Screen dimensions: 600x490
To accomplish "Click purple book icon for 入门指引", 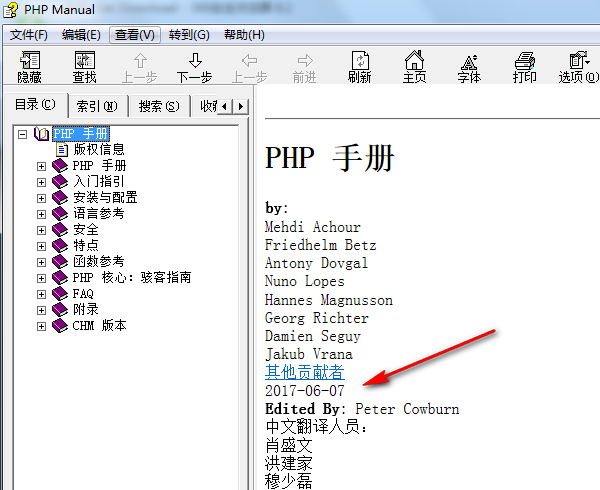I will pos(60,182).
